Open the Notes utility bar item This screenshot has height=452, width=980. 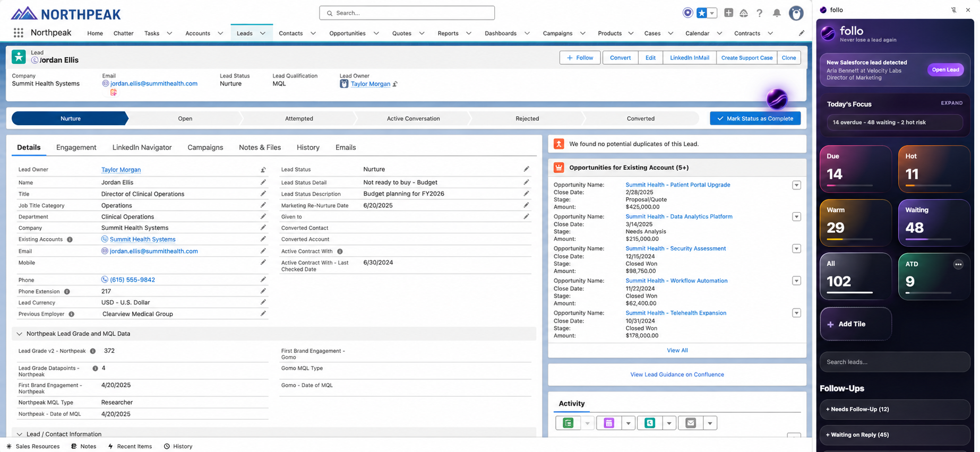coord(84,446)
